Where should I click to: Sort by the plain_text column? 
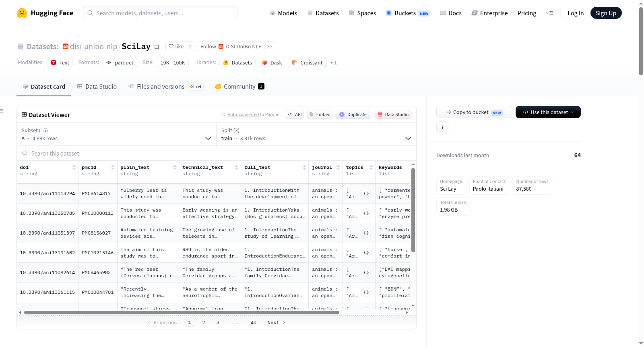[x=175, y=167]
